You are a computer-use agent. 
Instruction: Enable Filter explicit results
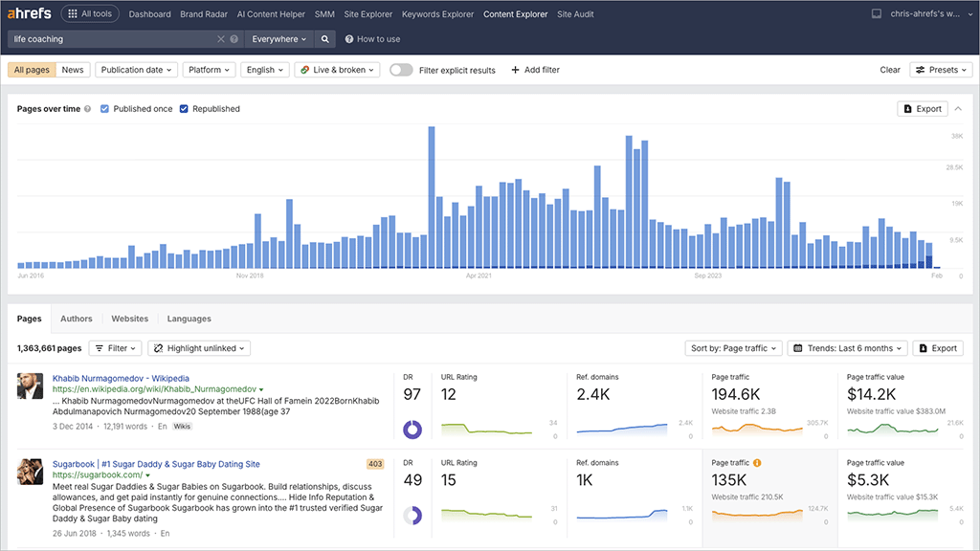400,69
